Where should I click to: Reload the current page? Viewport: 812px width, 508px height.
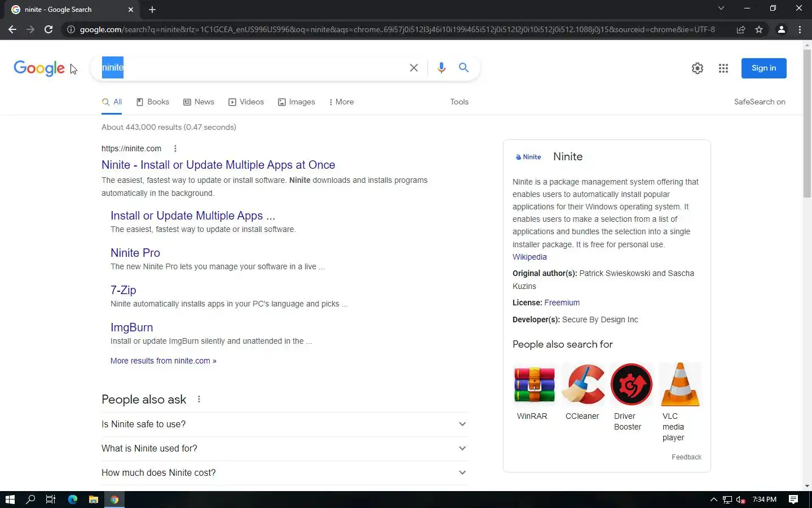coord(48,29)
